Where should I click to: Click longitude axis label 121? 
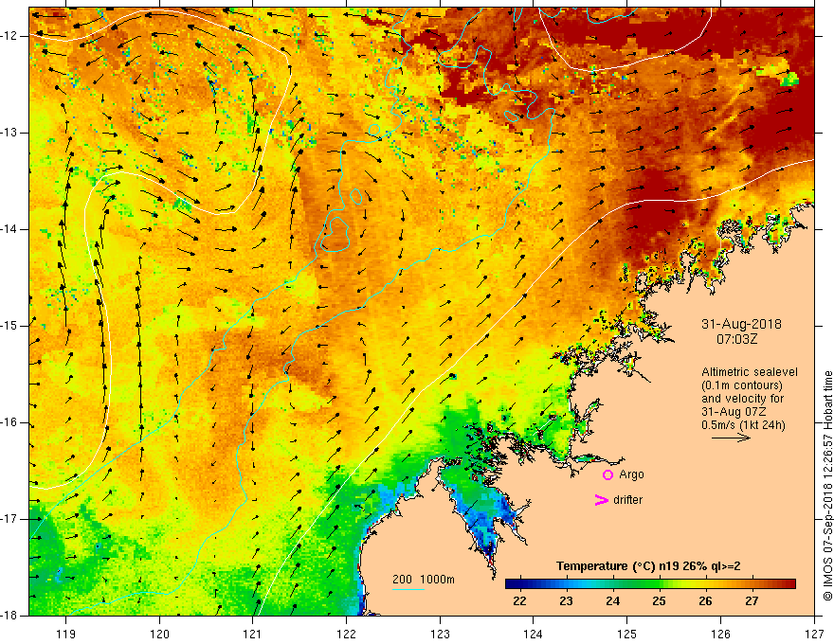coord(253,634)
